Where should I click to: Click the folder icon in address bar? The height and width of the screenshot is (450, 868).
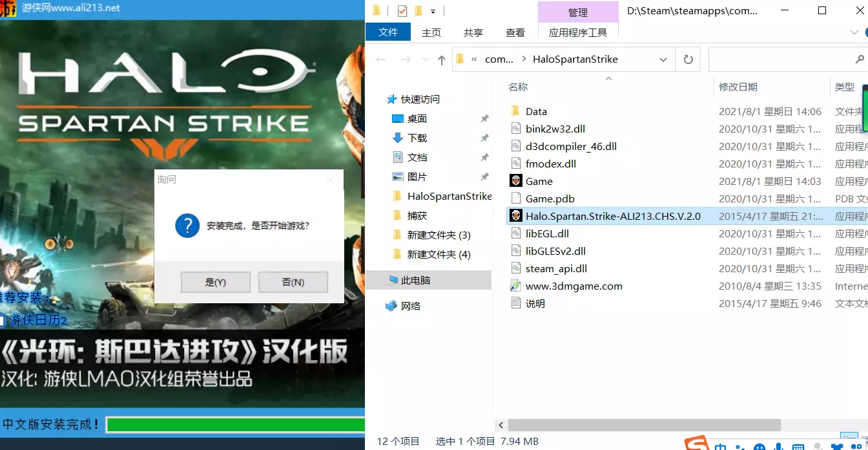[x=460, y=59]
